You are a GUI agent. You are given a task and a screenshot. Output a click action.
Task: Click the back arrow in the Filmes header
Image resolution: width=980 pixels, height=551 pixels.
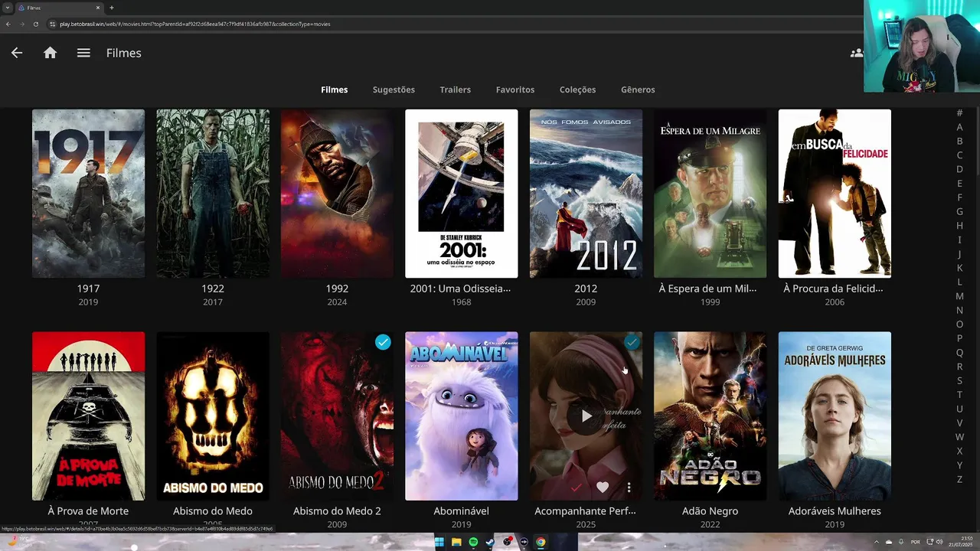(17, 53)
